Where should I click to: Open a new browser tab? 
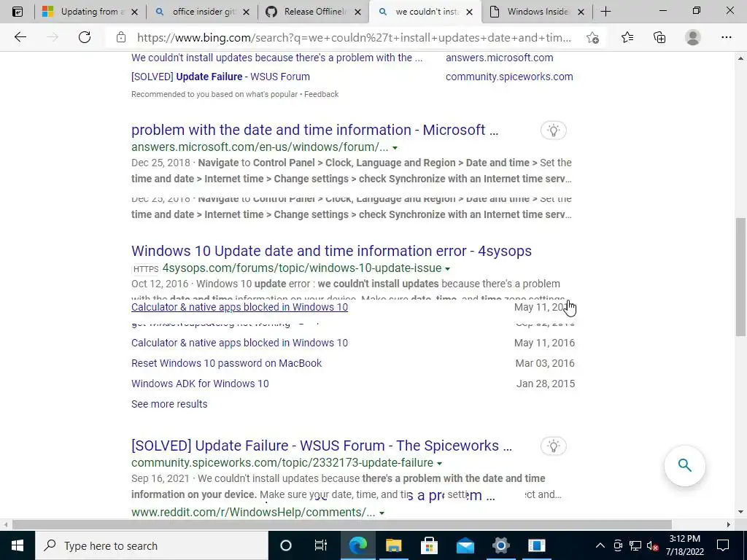tap(605, 12)
